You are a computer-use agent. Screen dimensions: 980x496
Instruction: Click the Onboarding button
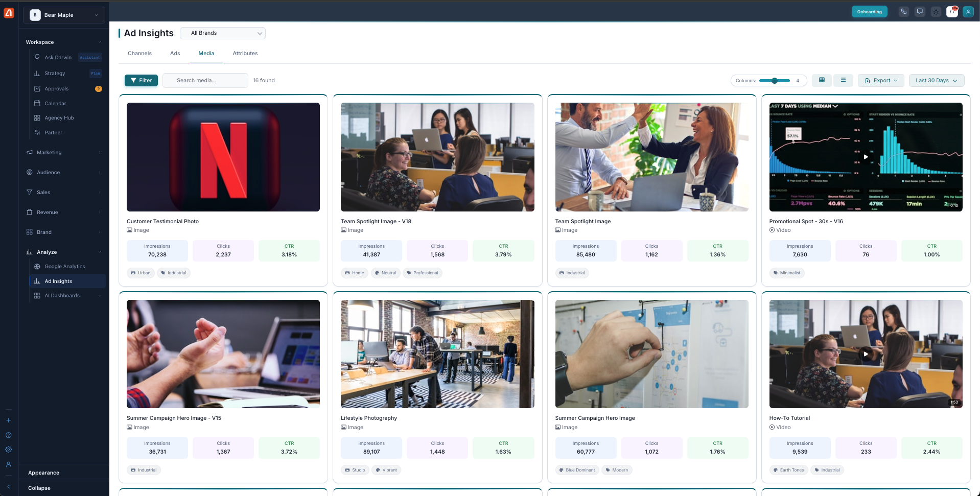869,12
